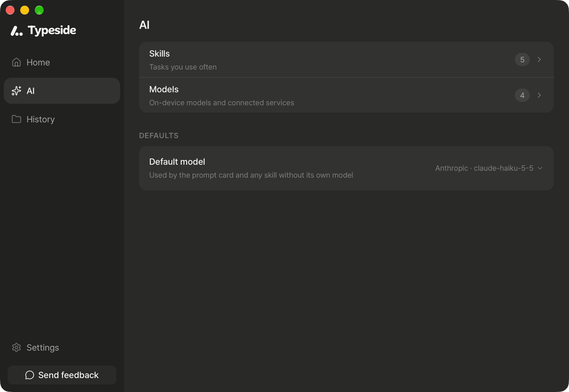Close the window with red button
The image size is (569, 392).
coord(10,10)
